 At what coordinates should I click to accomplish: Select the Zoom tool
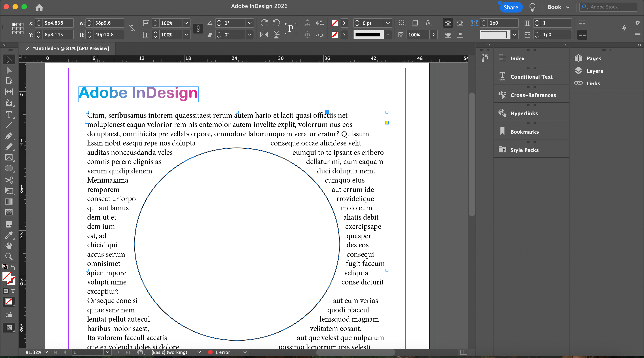tap(9, 257)
